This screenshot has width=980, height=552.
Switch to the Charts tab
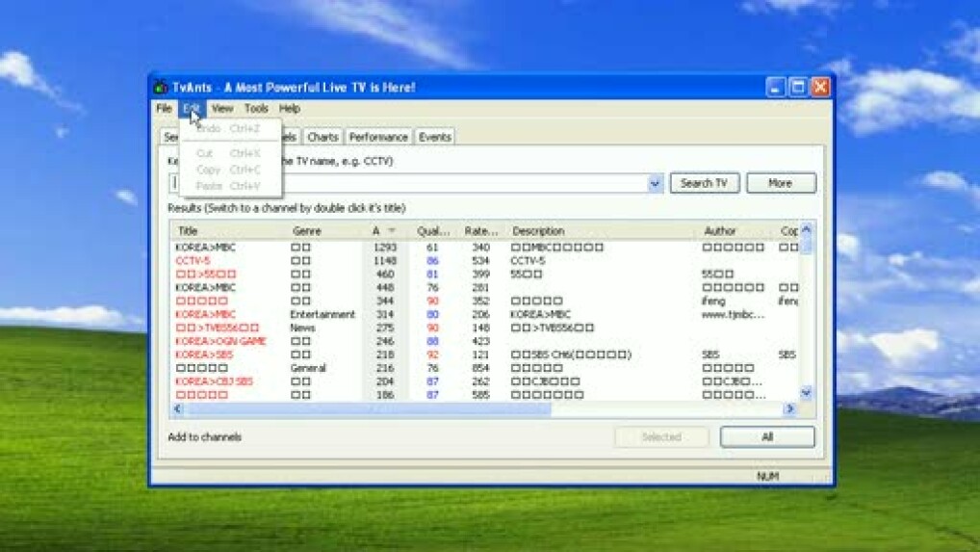(x=322, y=137)
